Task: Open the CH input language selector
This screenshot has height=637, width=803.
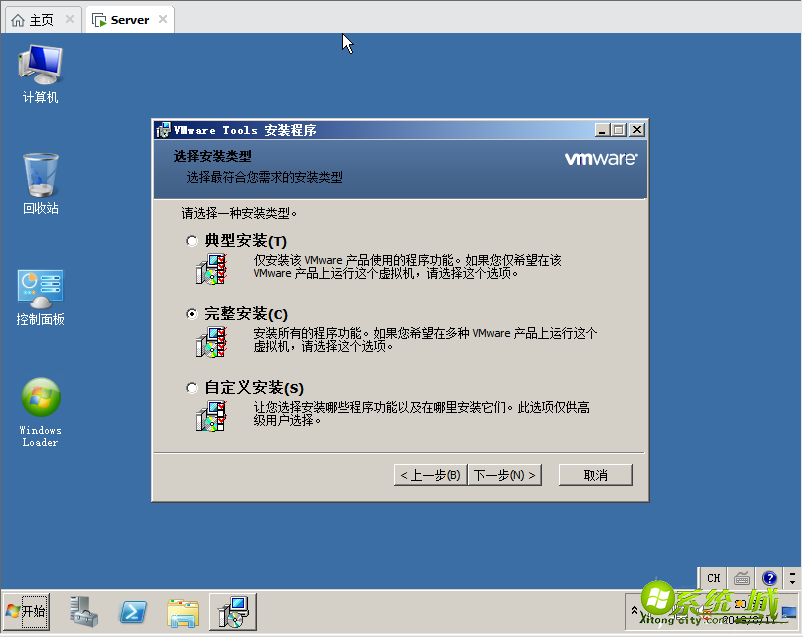Action: (713, 578)
